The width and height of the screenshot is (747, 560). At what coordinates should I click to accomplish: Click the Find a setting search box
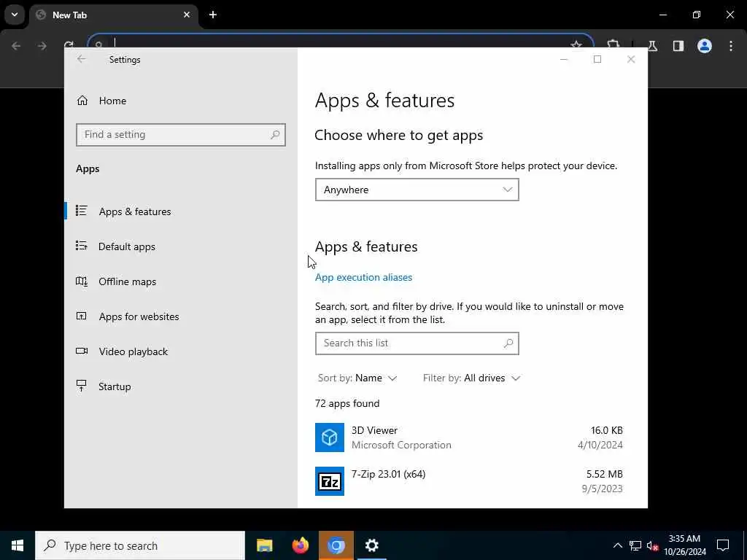(x=181, y=135)
